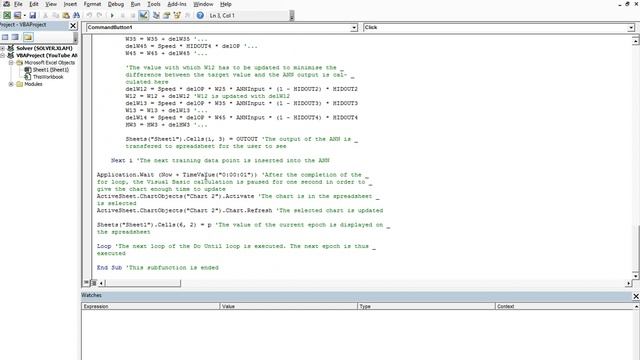This screenshot has width=640, height=360.
Task: Click the View Code icon in Project panel
Action: point(5,37)
